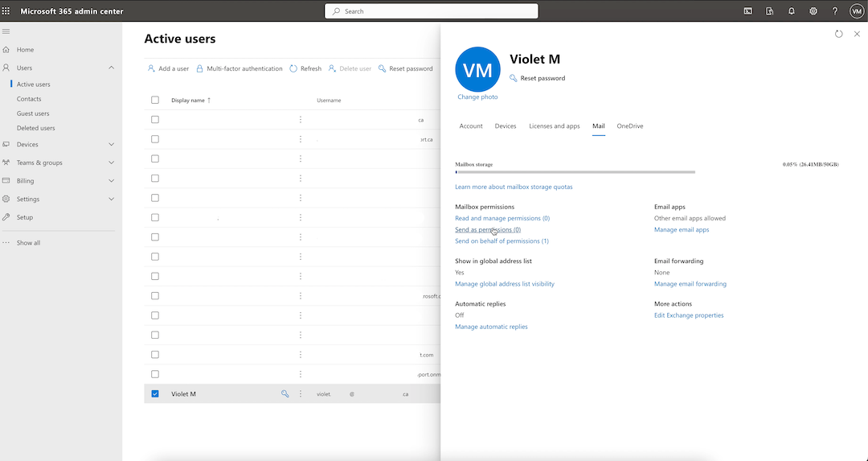Open more actions ellipsis for Violet M
868x461 pixels.
(x=301, y=394)
